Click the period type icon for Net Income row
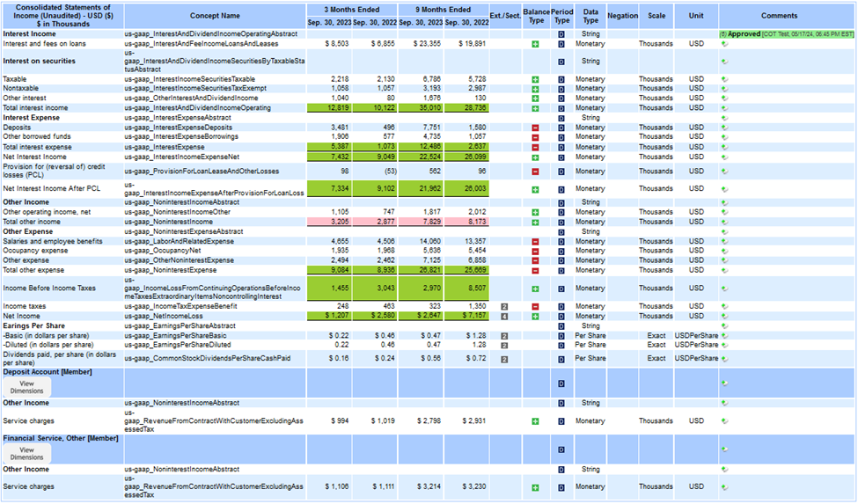 click(561, 315)
